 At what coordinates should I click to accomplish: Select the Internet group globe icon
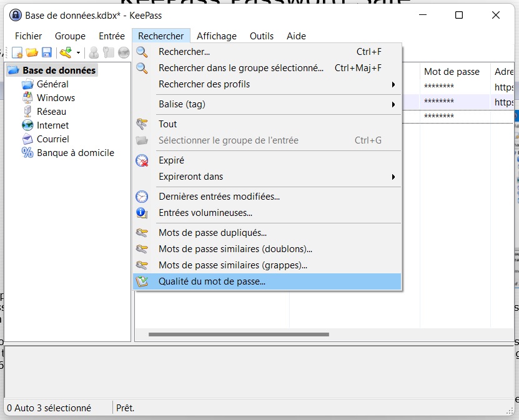pyautogui.click(x=27, y=125)
